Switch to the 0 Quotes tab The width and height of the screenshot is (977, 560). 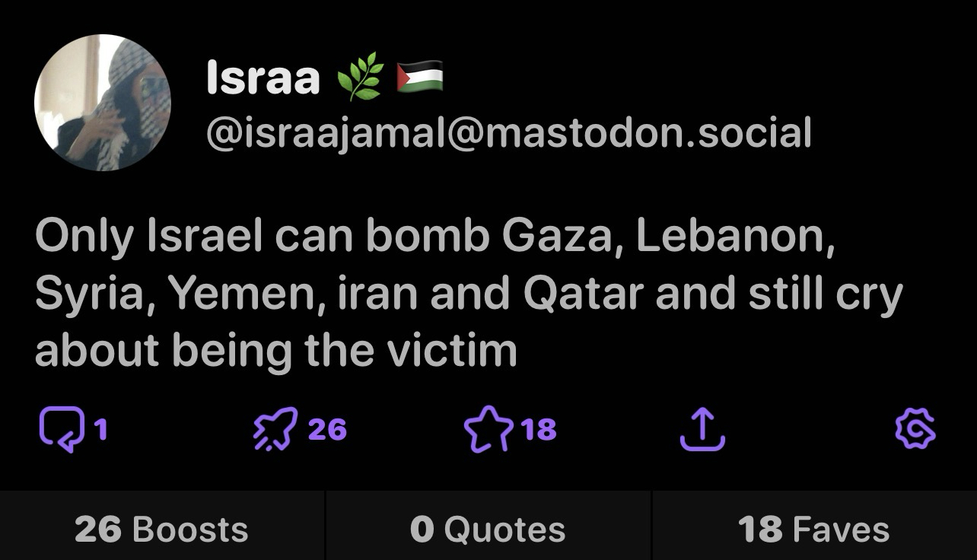click(x=488, y=530)
